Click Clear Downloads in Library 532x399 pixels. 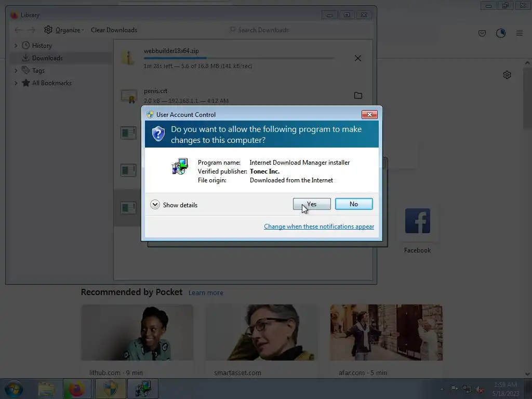[x=114, y=30]
